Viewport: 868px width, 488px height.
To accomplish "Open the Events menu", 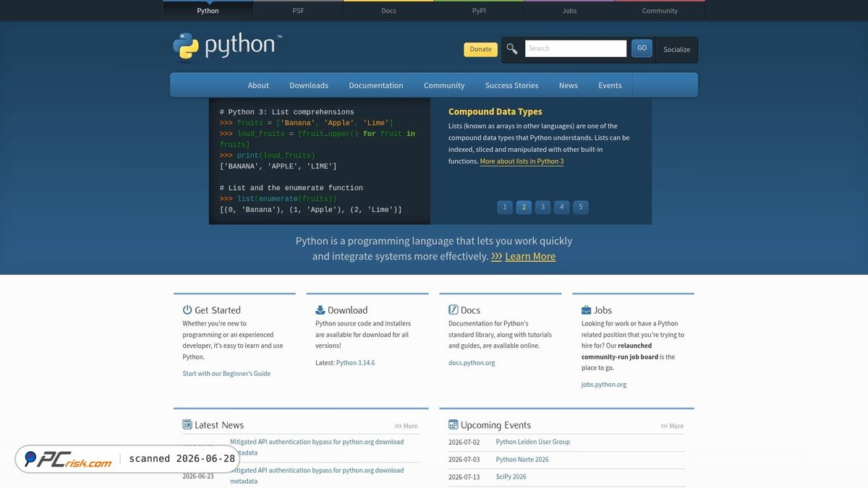I will tap(610, 85).
